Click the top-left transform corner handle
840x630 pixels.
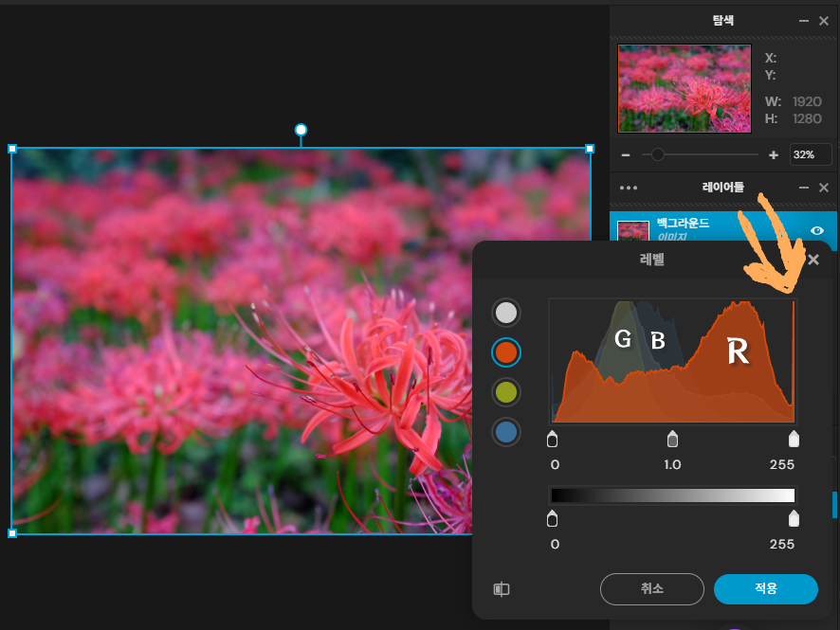click(12, 149)
